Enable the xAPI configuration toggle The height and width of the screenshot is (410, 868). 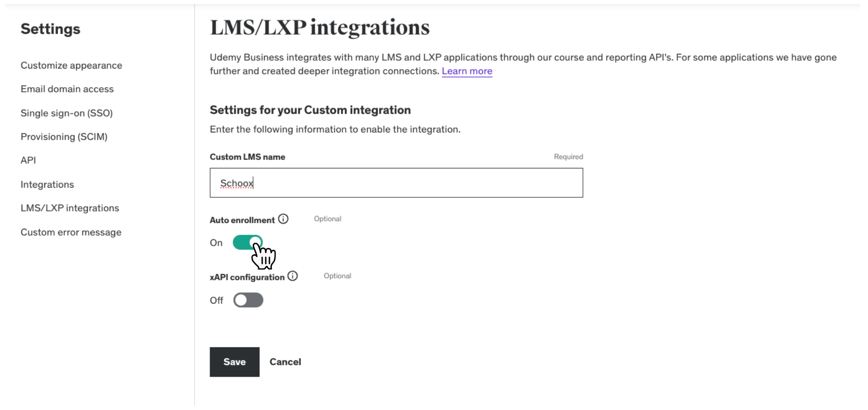[x=248, y=300]
